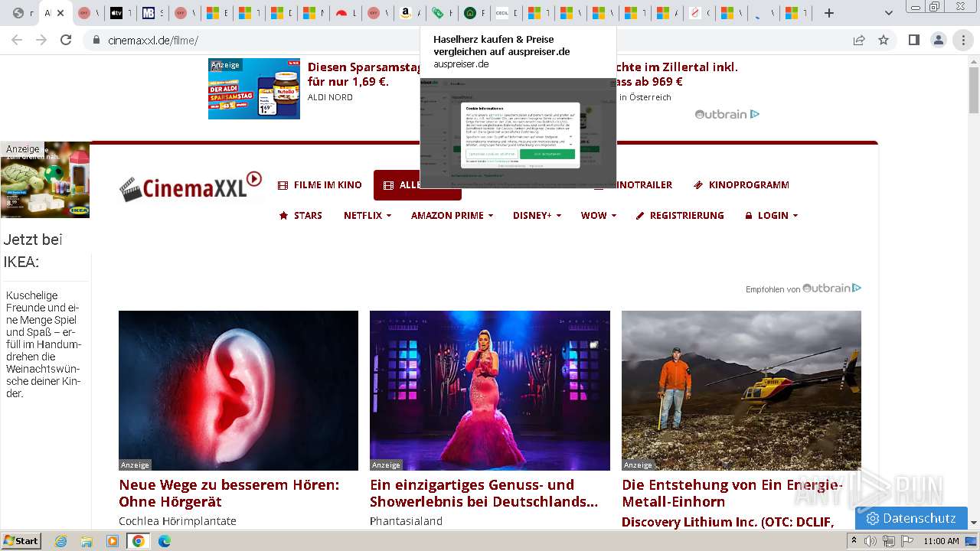Bookmark this page with the star

coord(884,40)
